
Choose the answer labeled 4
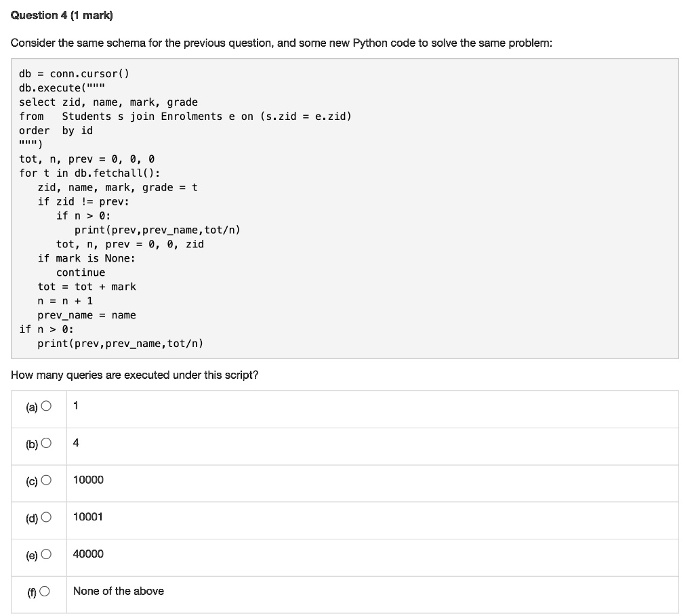pyautogui.click(x=75, y=443)
